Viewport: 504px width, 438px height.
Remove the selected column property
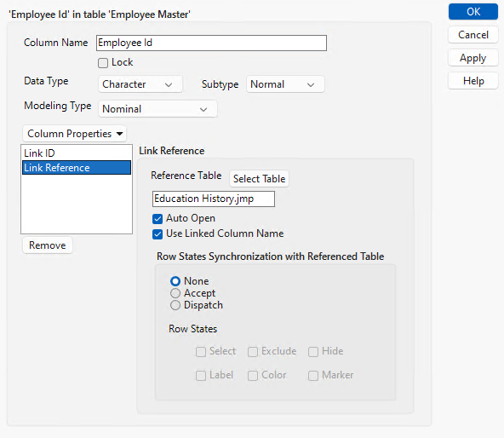(x=48, y=245)
